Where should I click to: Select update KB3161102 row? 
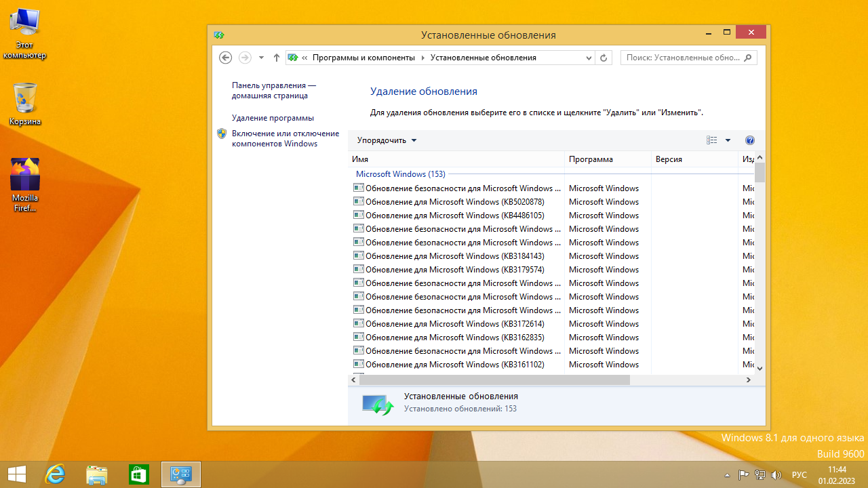pyautogui.click(x=553, y=365)
